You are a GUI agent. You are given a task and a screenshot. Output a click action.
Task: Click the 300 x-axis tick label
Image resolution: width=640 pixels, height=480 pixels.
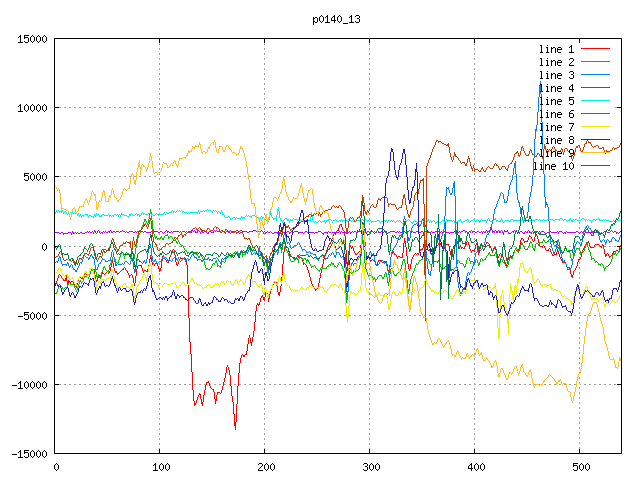(370, 467)
